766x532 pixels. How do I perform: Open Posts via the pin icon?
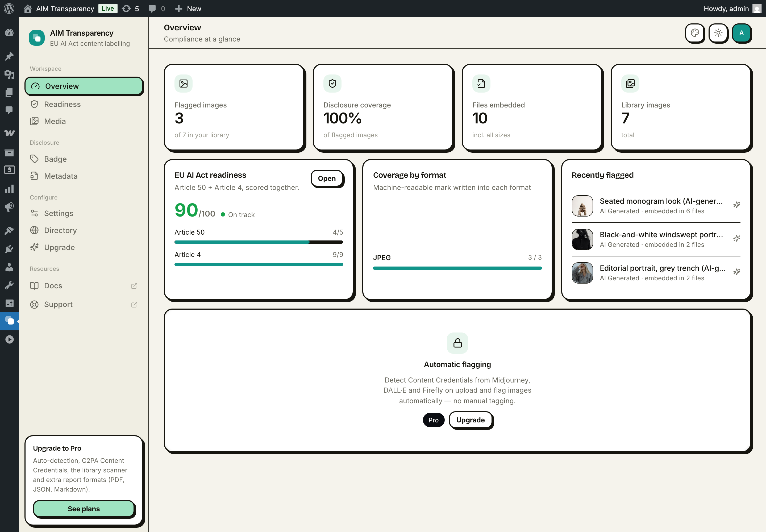tap(9, 56)
